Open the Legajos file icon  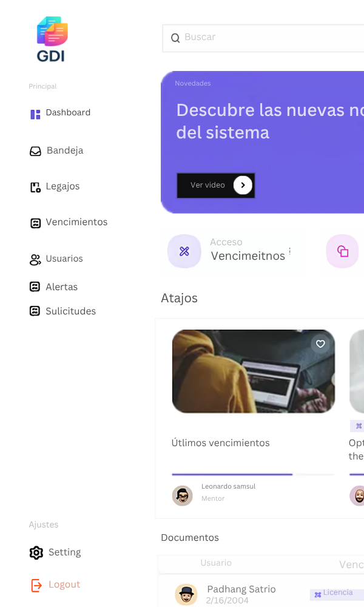[35, 188]
